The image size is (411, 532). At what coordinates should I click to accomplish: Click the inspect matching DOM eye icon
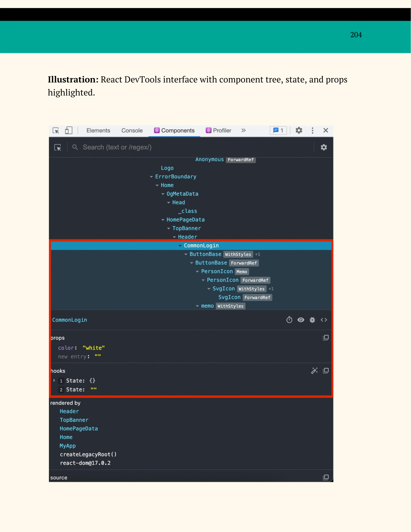(x=301, y=320)
